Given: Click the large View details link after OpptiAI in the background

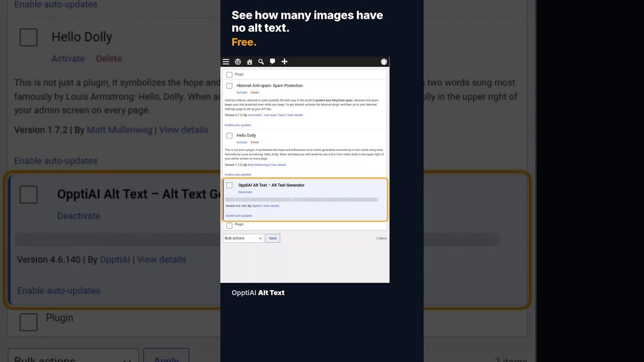Looking at the screenshot, I should (162, 259).
